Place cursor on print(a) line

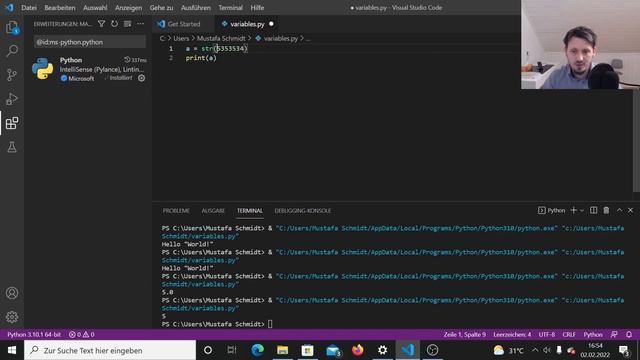tap(201, 58)
